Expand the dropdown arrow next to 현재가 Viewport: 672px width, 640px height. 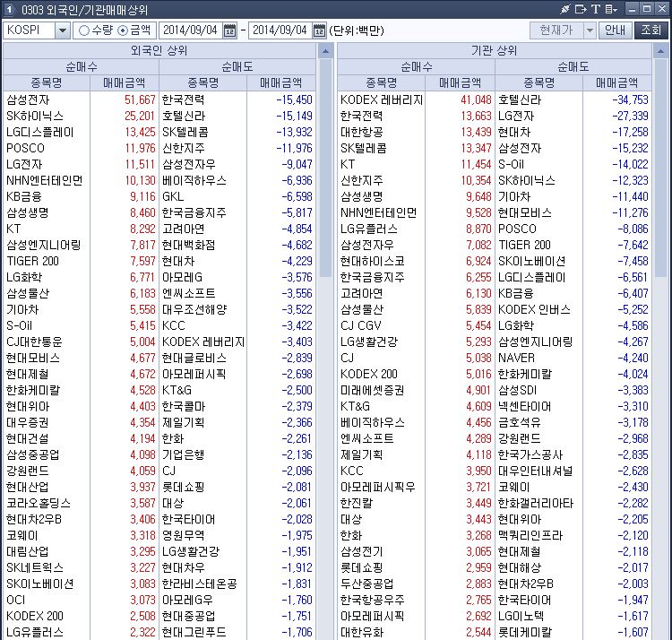(x=590, y=30)
